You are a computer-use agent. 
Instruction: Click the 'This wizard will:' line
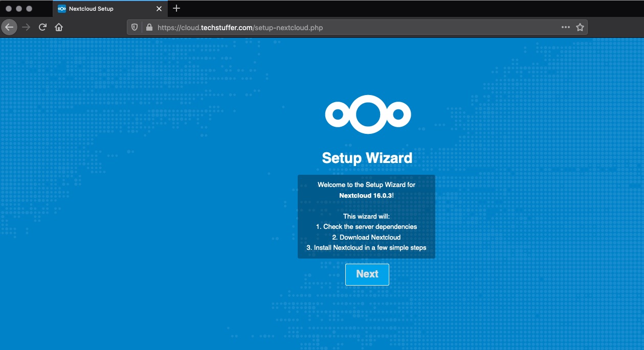coord(366,216)
